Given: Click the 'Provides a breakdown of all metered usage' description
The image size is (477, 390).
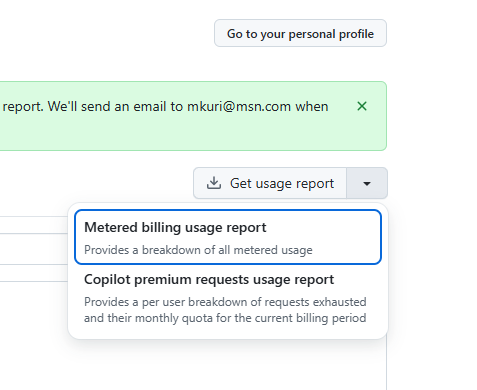Looking at the screenshot, I should (198, 250).
